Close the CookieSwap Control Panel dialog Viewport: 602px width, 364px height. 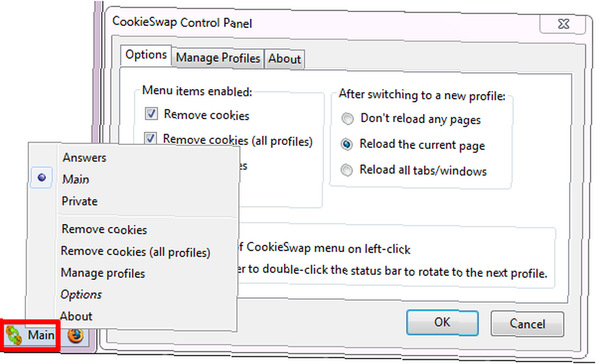coord(563,24)
